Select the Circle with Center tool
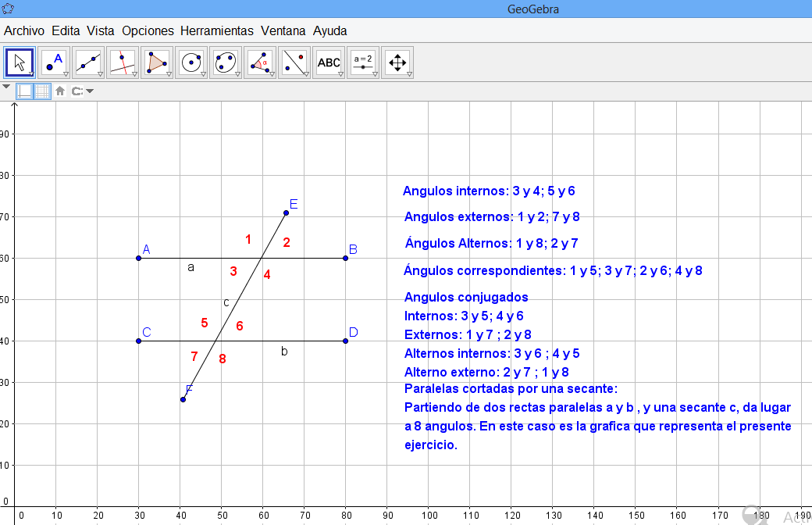This screenshot has width=812, height=525. tap(191, 62)
